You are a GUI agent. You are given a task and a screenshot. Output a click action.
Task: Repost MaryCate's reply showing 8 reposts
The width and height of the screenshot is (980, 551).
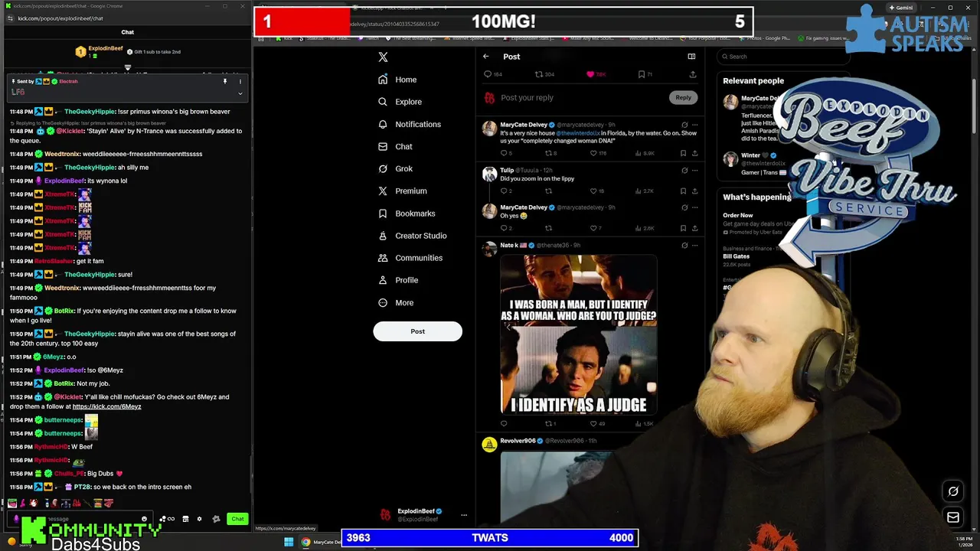tap(548, 153)
